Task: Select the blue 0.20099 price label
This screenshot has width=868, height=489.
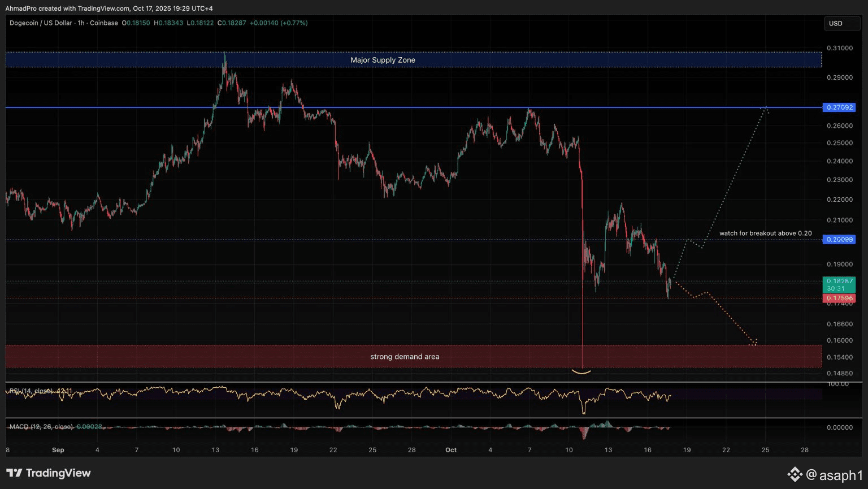Action: click(x=839, y=240)
